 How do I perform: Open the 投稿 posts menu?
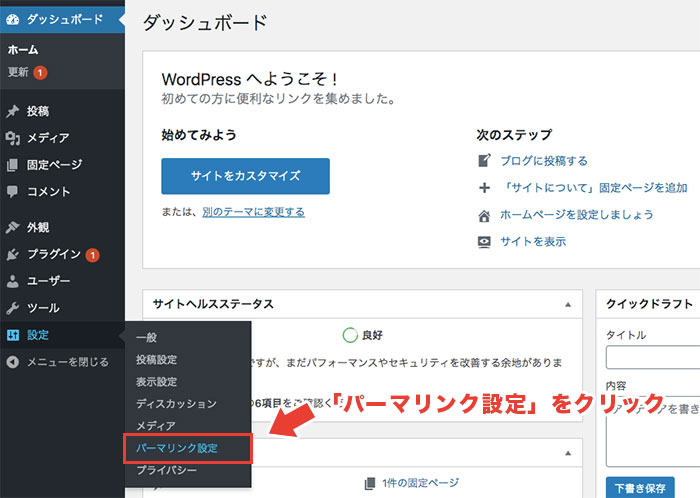click(x=62, y=111)
